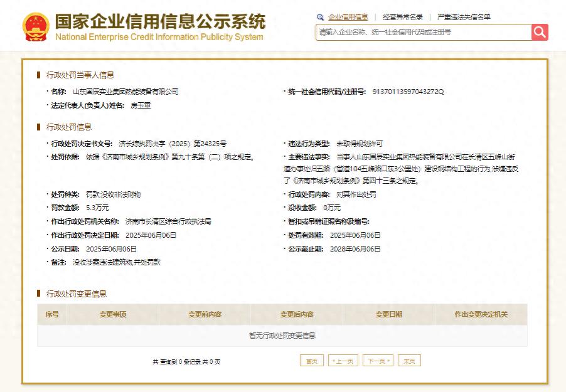Click the red search magnifier button

click(x=540, y=32)
